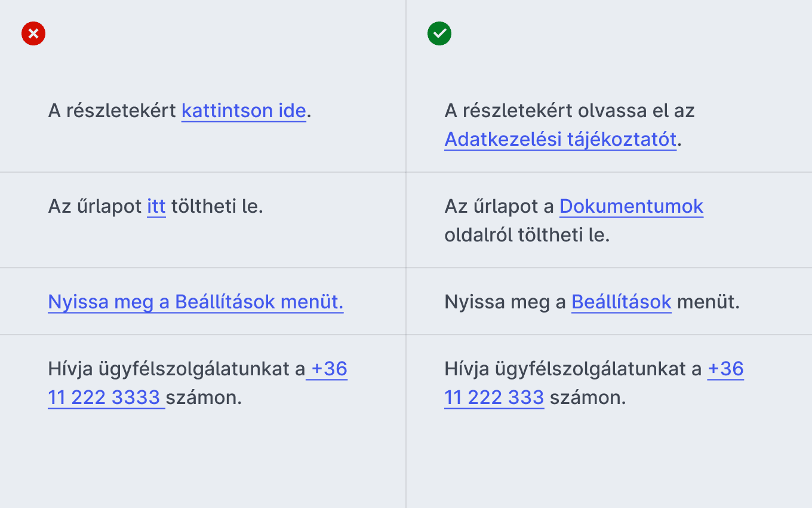Open the 'Adatkezelési tájékoztatót' link
This screenshot has width=812, height=508.
[x=561, y=140]
